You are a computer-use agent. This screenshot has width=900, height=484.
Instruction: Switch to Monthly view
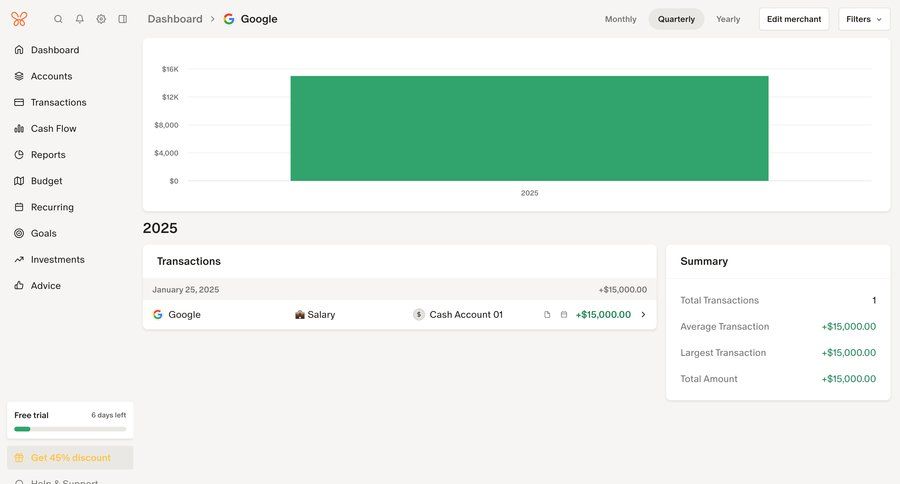tap(620, 19)
